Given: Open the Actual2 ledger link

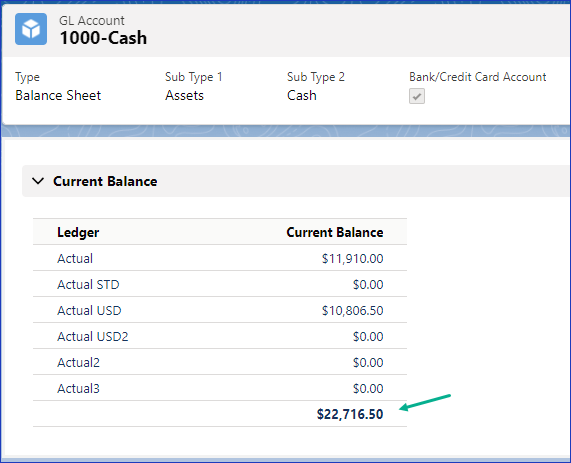Looking at the screenshot, I should 78,362.
